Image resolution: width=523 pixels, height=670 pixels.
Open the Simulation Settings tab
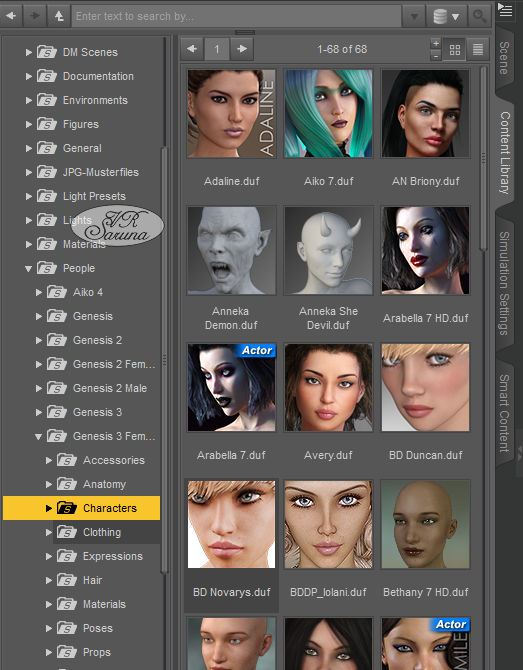[505, 283]
